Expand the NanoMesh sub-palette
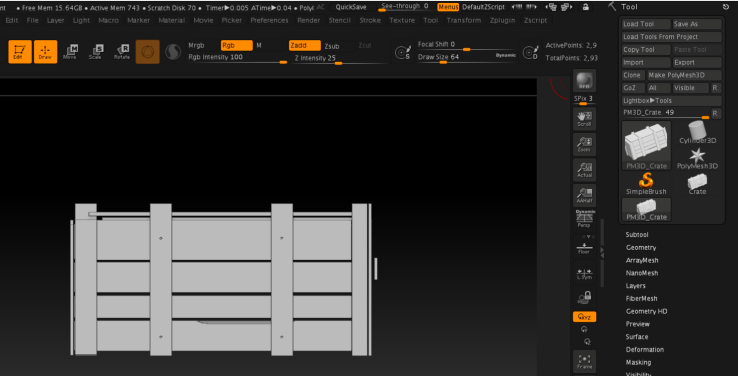 642,273
